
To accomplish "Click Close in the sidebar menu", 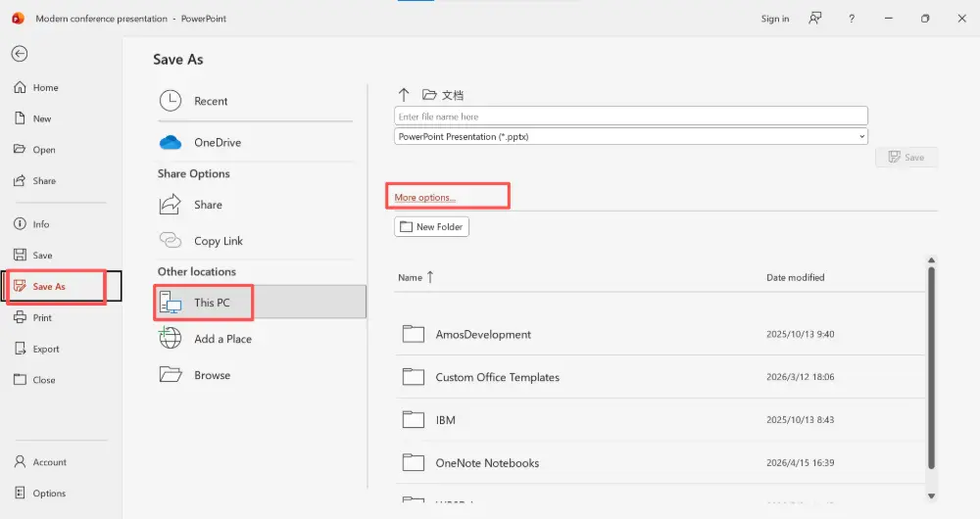I will (x=34, y=379).
